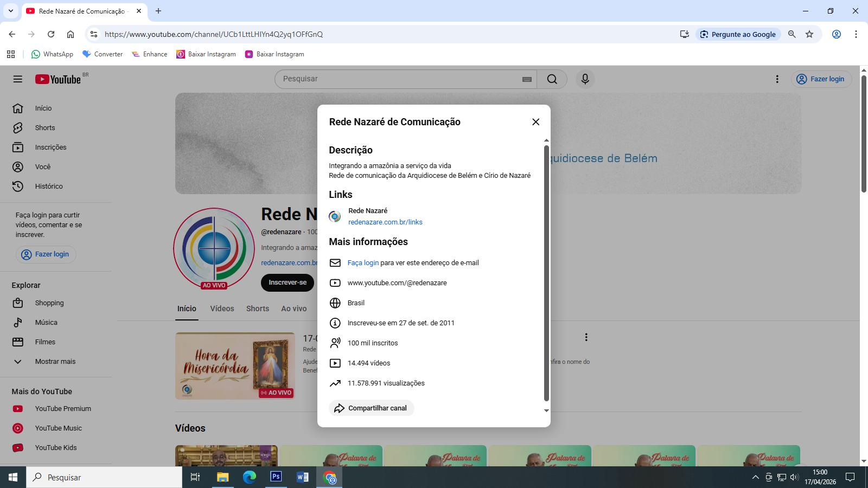Open the browser tab list dropdown
Image resolution: width=868 pixels, height=488 pixels.
(10, 11)
